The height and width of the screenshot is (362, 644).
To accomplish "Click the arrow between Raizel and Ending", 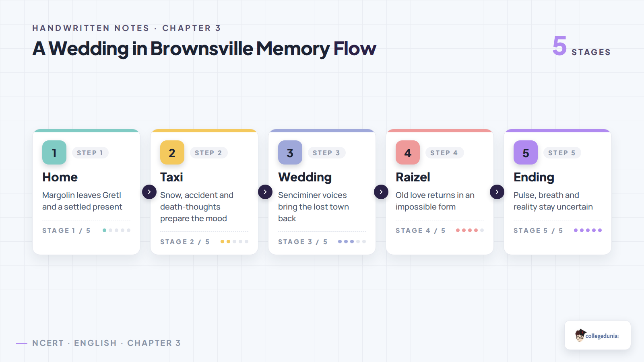I will coord(497,192).
